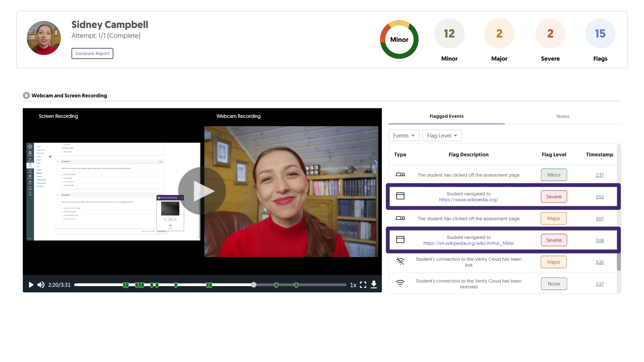
Task: Change the 1x playback speed
Action: (x=353, y=285)
